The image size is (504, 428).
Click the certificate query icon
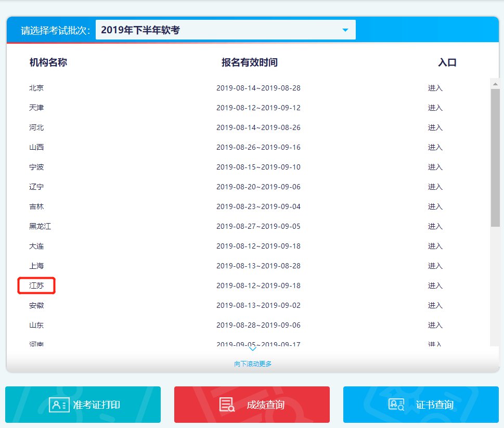pos(396,405)
